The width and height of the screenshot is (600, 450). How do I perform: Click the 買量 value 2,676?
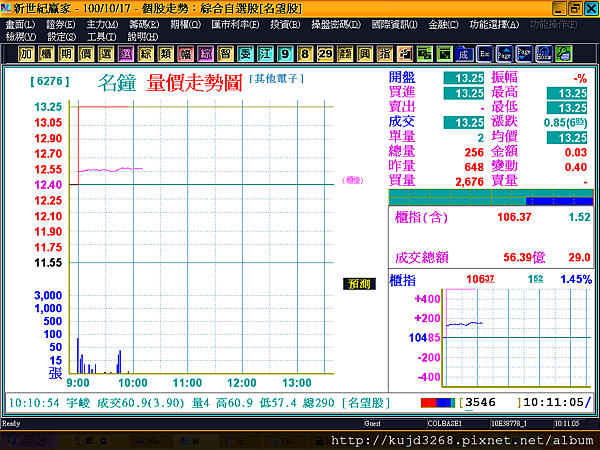(470, 182)
